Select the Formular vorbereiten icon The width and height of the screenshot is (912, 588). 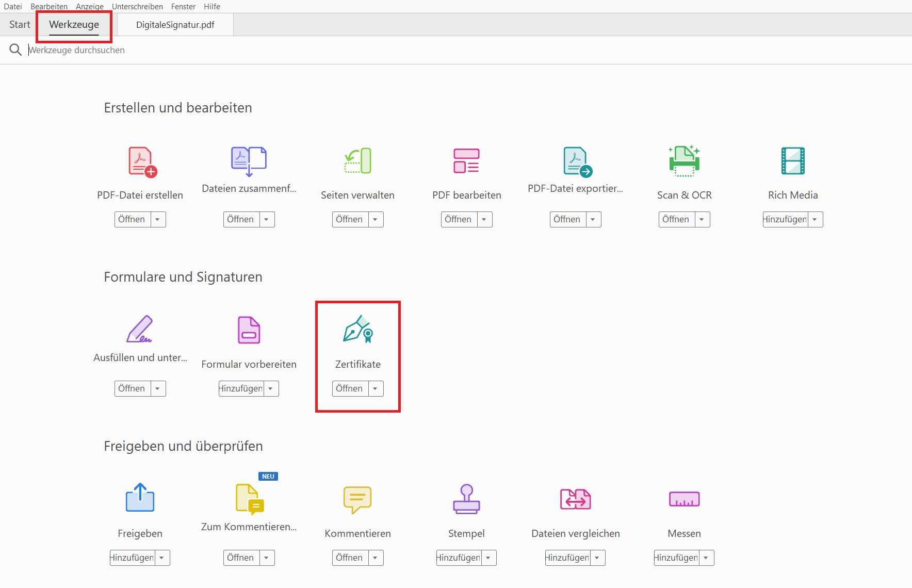(249, 330)
